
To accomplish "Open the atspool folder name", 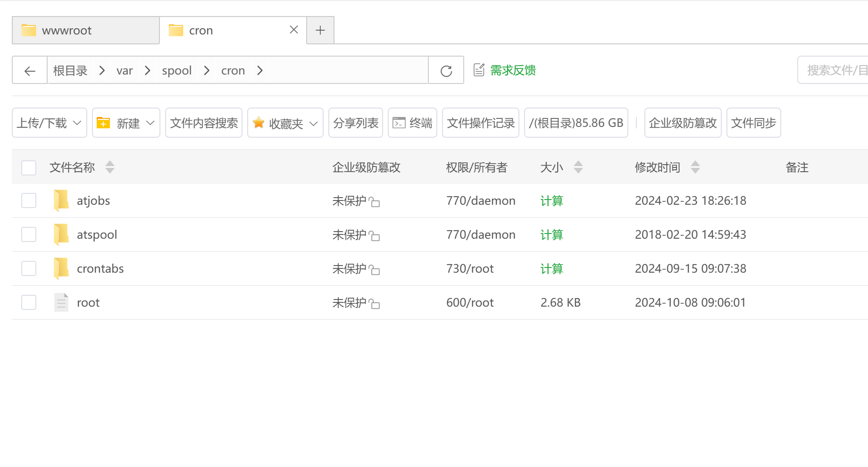I will click(x=97, y=235).
